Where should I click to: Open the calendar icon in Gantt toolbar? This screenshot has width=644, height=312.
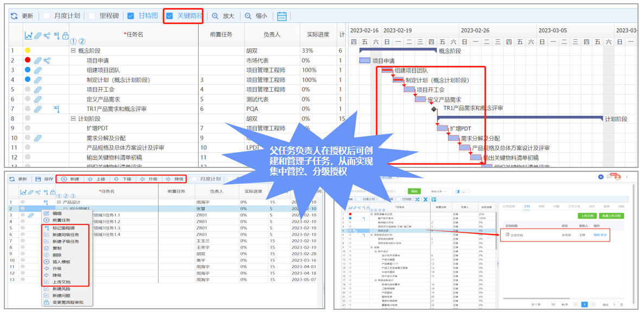tap(282, 16)
